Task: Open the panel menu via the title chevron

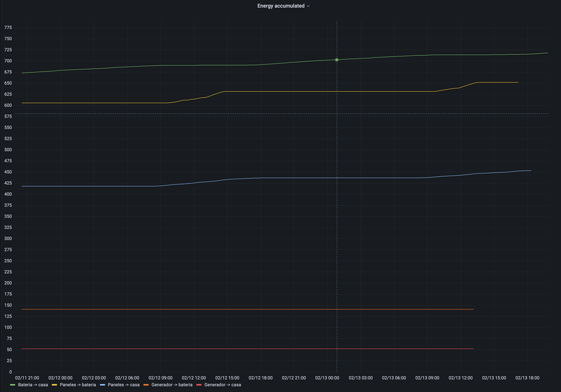Action: (x=309, y=6)
